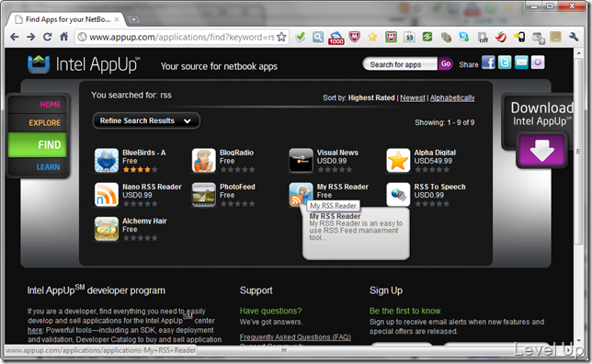Click the RSS To Speech app title
Image resolution: width=592 pixels, height=364 pixels.
pos(439,187)
